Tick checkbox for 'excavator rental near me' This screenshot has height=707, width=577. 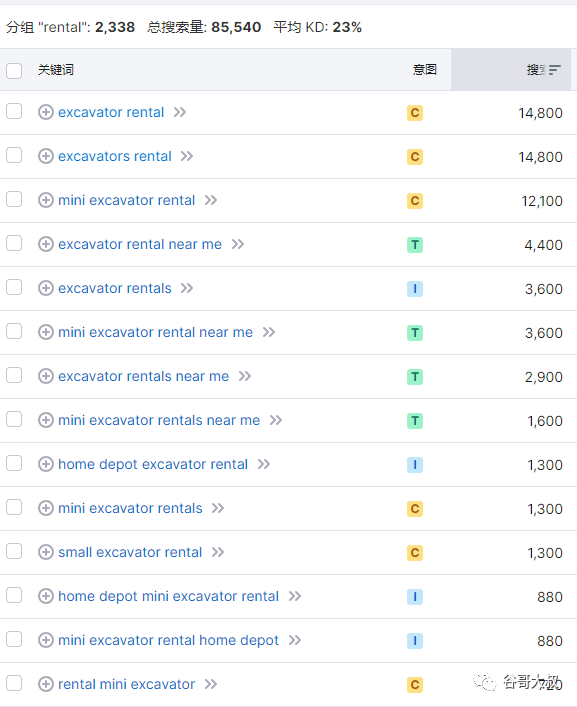tap(14, 243)
